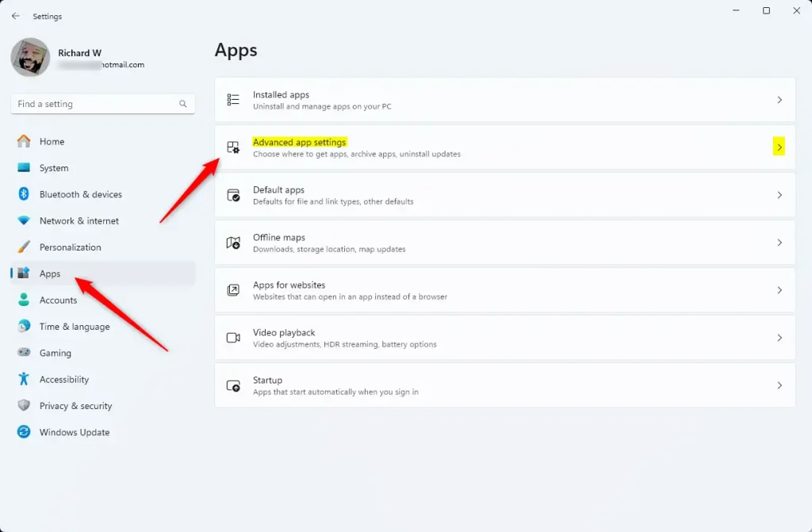The height and width of the screenshot is (532, 812).
Task: Click the Installed apps list icon
Action: tap(233, 100)
